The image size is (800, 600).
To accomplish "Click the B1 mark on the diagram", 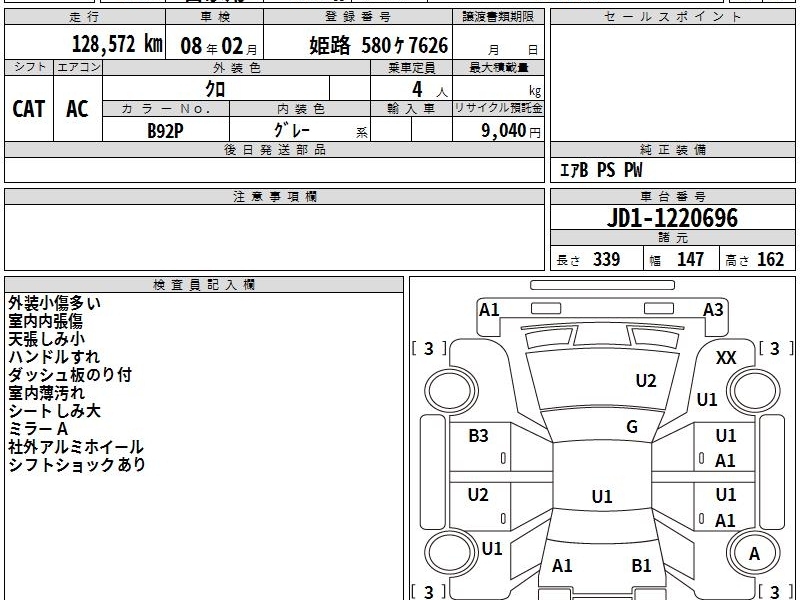I will click(x=641, y=565).
